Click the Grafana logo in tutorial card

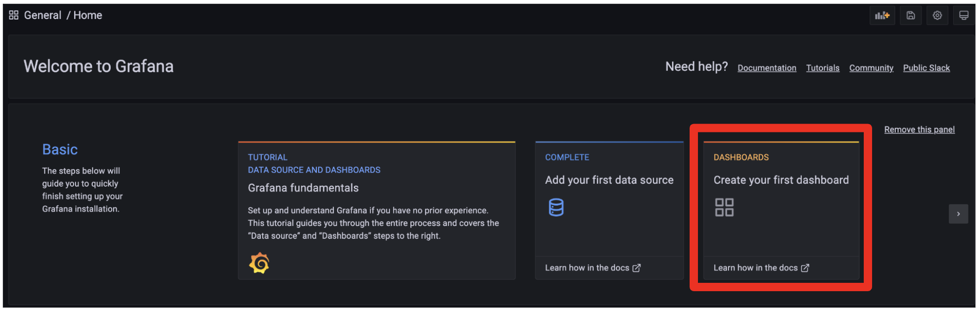tap(259, 263)
